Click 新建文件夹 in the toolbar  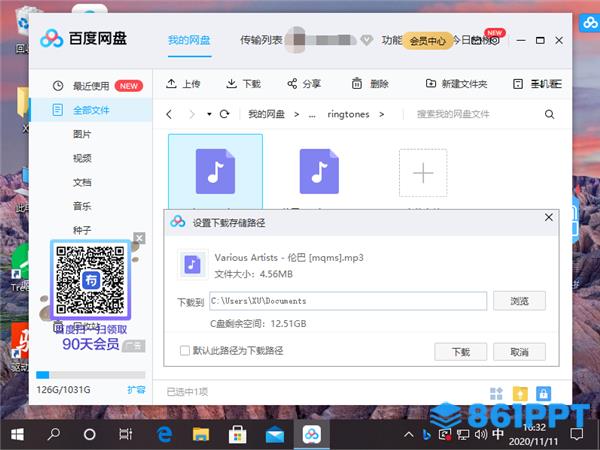456,84
